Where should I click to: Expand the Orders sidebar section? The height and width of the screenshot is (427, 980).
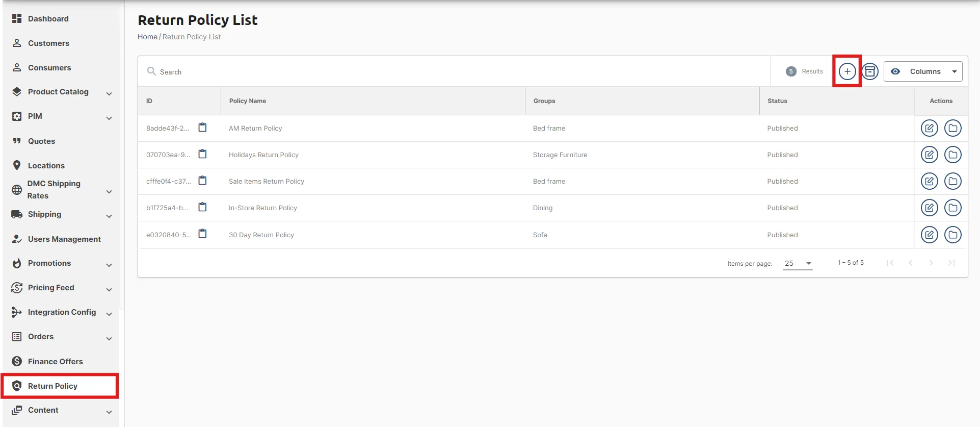click(109, 339)
